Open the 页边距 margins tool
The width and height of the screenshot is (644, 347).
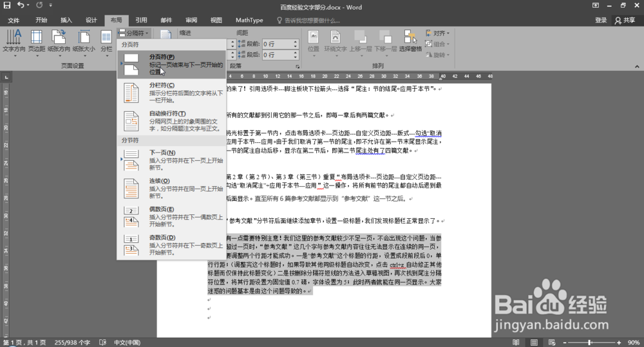pos(37,42)
